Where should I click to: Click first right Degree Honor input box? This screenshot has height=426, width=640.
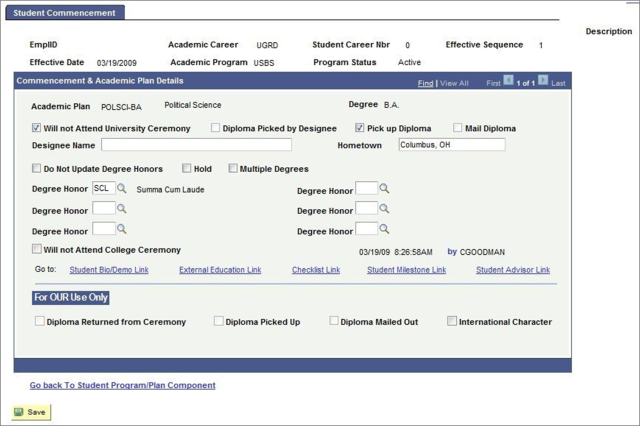[367, 188]
